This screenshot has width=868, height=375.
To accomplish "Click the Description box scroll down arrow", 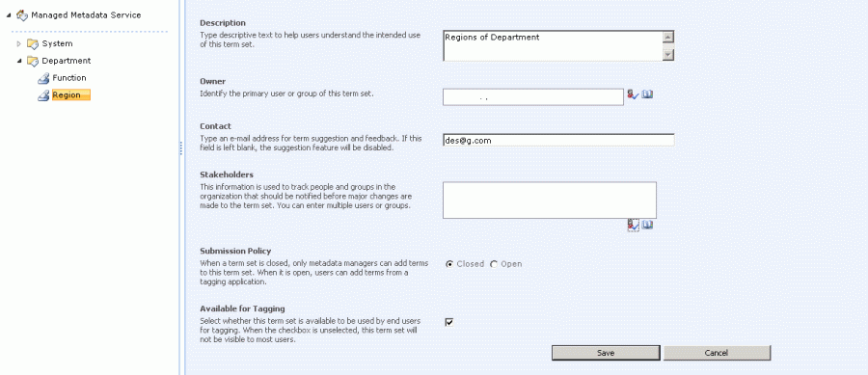I will pyautogui.click(x=668, y=54).
